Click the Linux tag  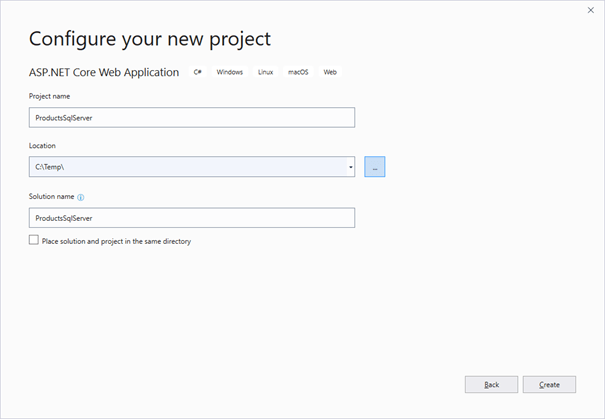click(265, 72)
